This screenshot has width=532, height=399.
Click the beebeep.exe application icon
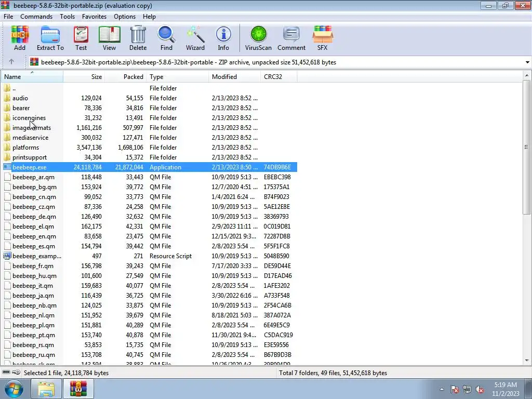[x=7, y=167]
